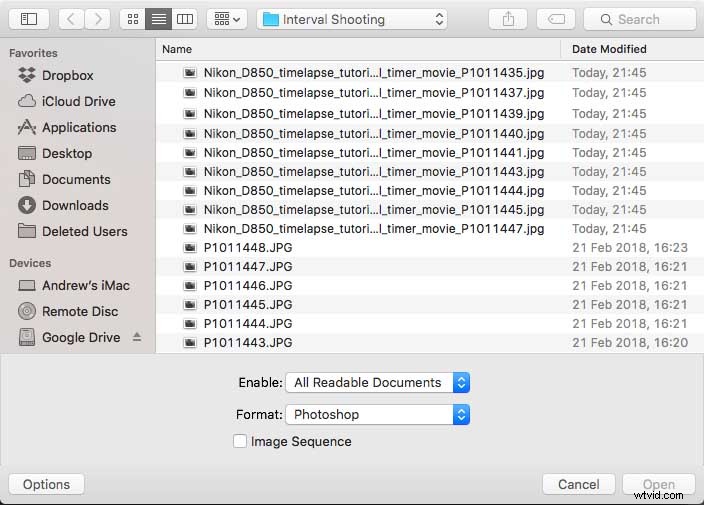Switch to icon view
704x505 pixels.
[132, 19]
